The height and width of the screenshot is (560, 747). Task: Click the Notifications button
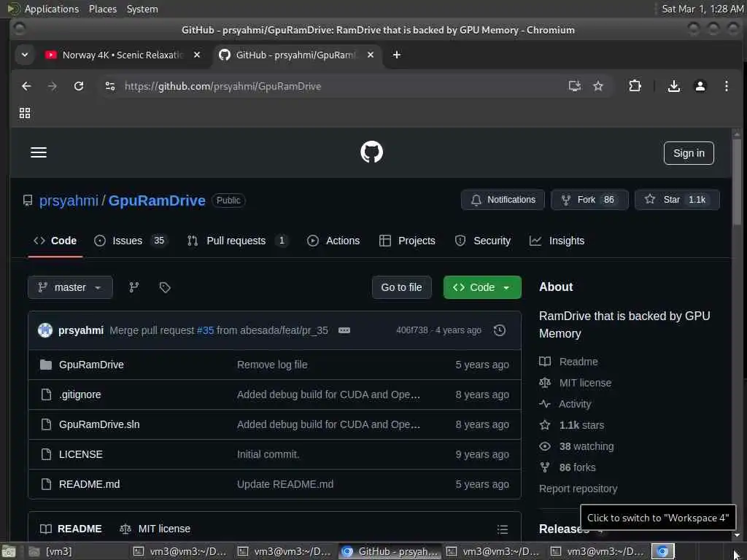(503, 200)
